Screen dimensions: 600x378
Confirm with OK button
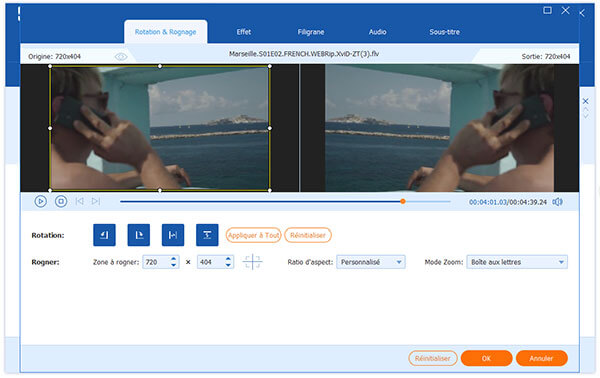pyautogui.click(x=486, y=358)
